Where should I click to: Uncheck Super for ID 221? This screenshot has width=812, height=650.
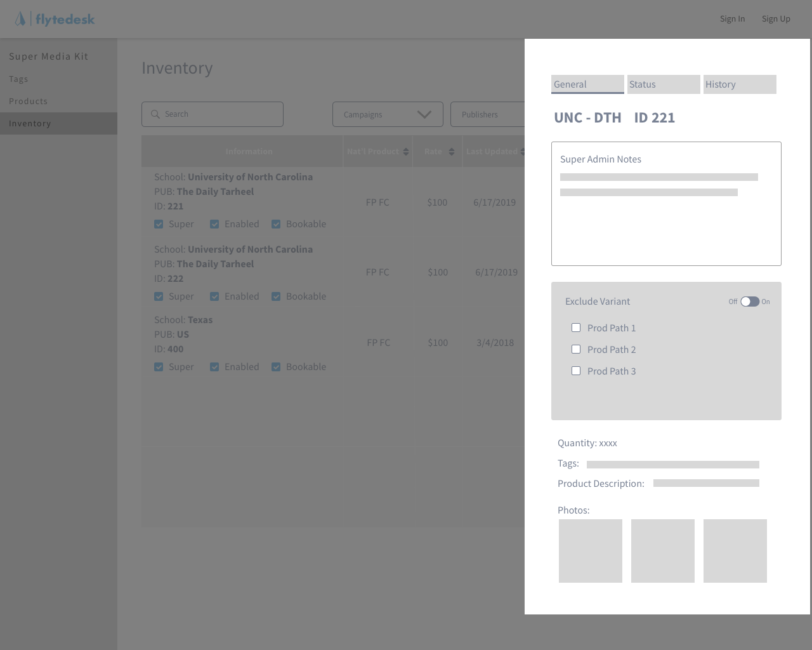pos(159,224)
